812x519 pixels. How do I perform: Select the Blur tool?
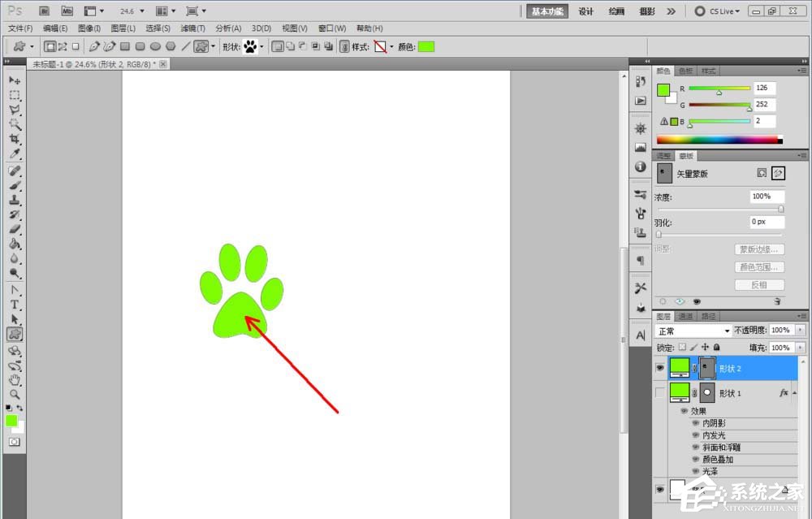pos(15,258)
